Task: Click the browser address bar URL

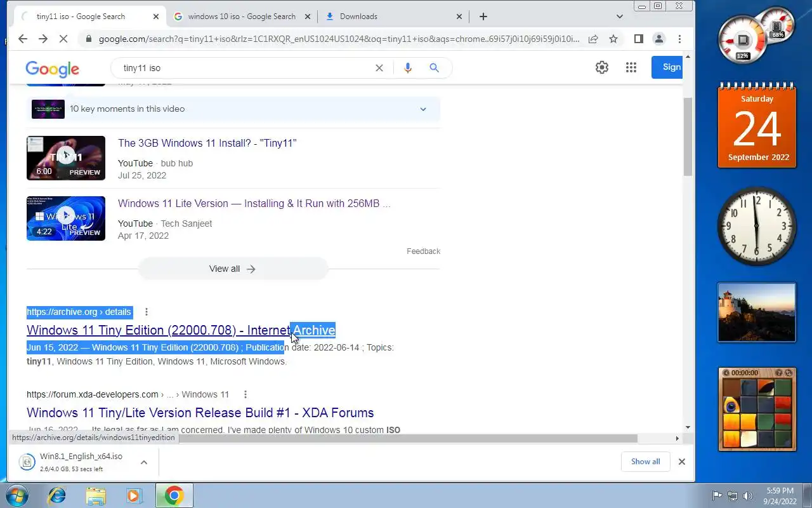Action: [339, 39]
